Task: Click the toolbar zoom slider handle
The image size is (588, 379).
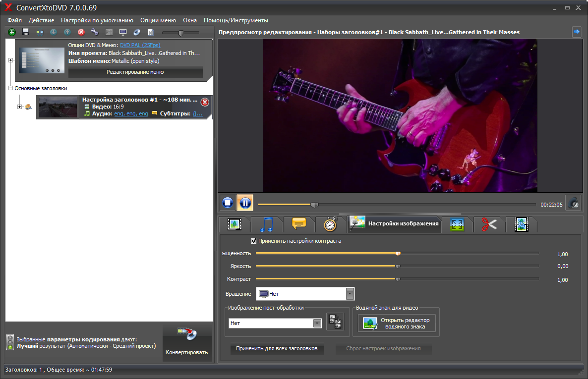Action: [x=181, y=33]
